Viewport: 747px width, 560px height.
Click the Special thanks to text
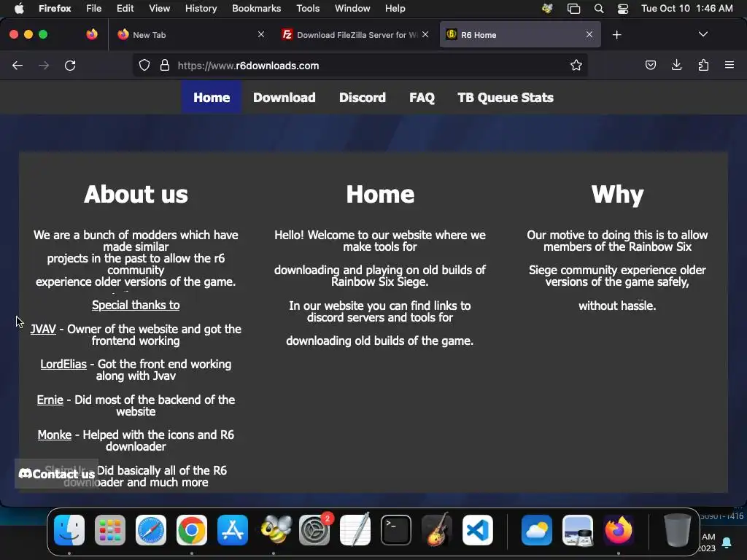tap(136, 306)
